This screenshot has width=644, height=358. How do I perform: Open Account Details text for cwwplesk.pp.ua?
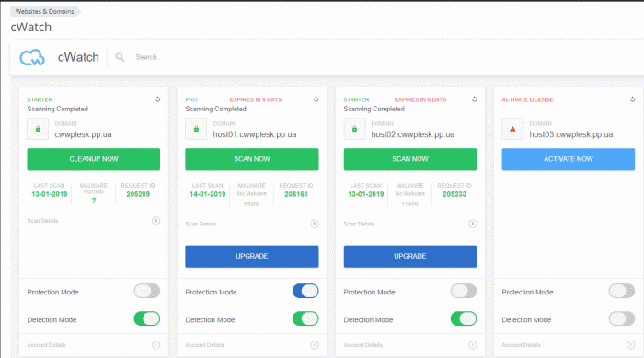click(x=46, y=345)
